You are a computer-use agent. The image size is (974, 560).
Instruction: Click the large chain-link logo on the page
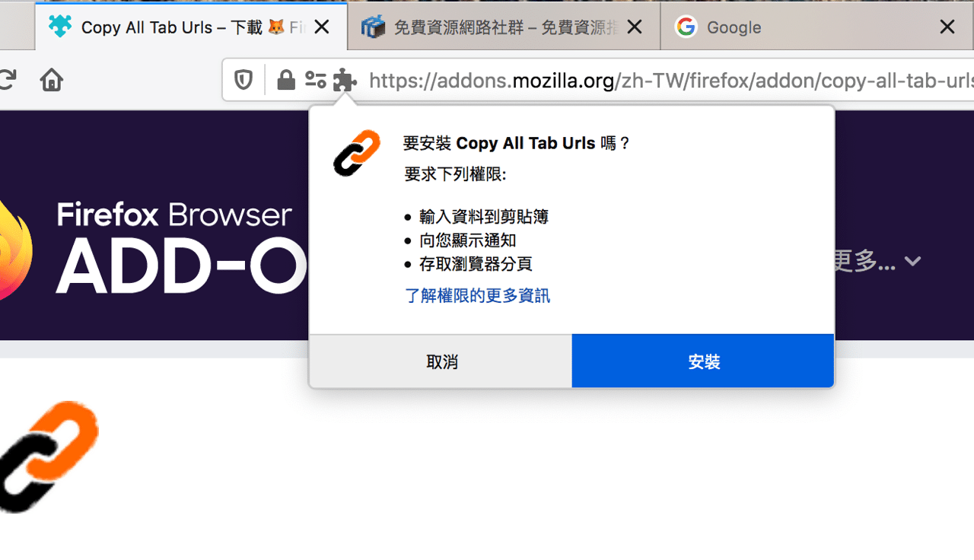click(49, 457)
